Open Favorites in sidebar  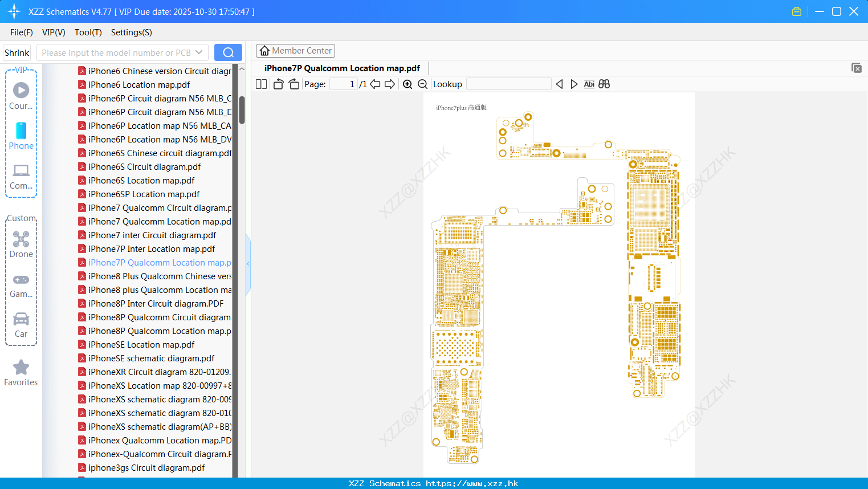(x=21, y=373)
